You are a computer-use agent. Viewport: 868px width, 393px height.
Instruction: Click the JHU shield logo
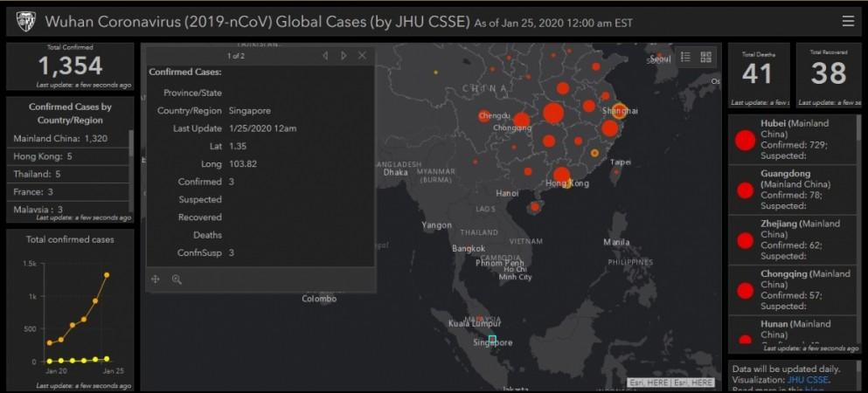click(x=26, y=22)
